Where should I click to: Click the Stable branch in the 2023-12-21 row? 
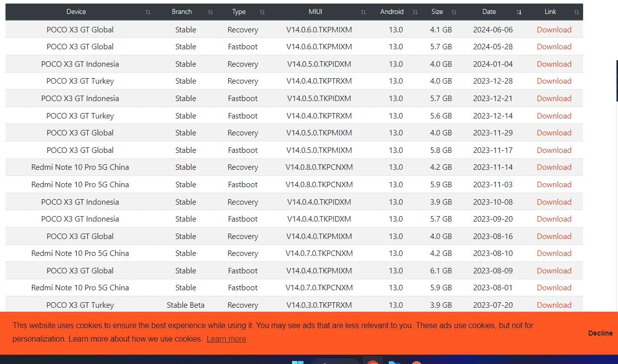(185, 98)
